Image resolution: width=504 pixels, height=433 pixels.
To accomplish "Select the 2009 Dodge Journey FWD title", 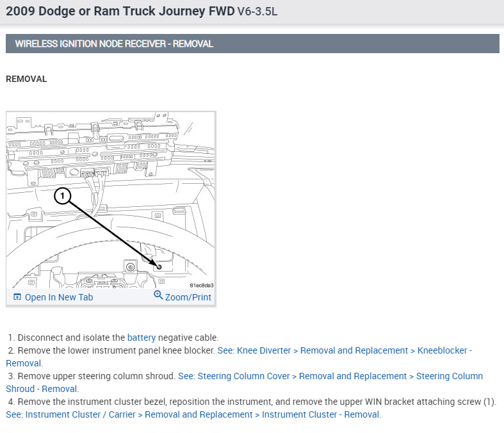I will click(x=120, y=12).
